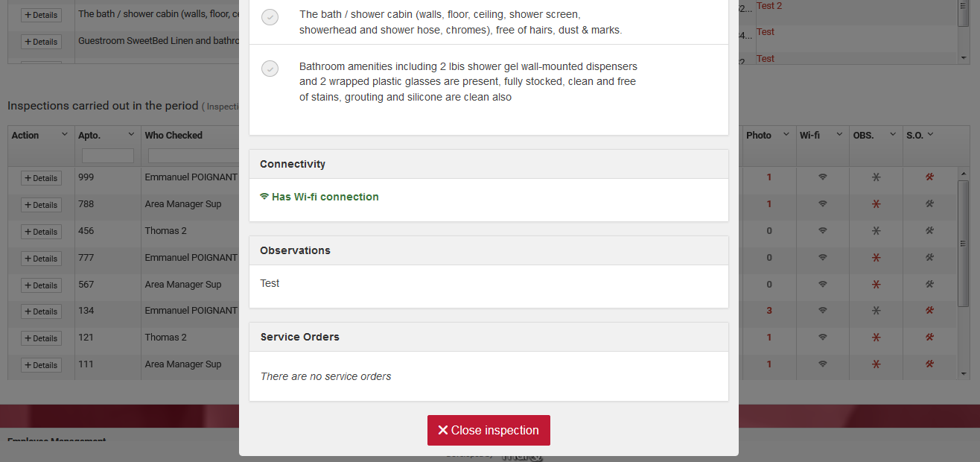980x462 pixels.
Task: Click the Wi-fi icon in the Thomas 2 row 456
Action: tap(822, 231)
